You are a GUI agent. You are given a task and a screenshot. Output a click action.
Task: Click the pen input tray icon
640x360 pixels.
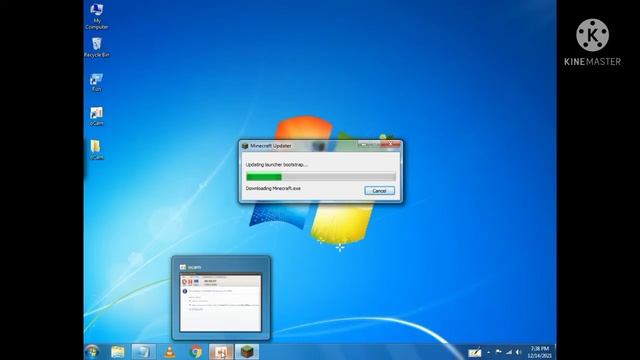(474, 352)
